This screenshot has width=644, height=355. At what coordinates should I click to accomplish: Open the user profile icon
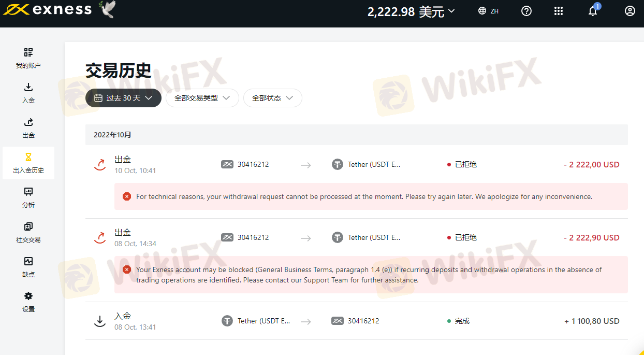[x=630, y=11]
